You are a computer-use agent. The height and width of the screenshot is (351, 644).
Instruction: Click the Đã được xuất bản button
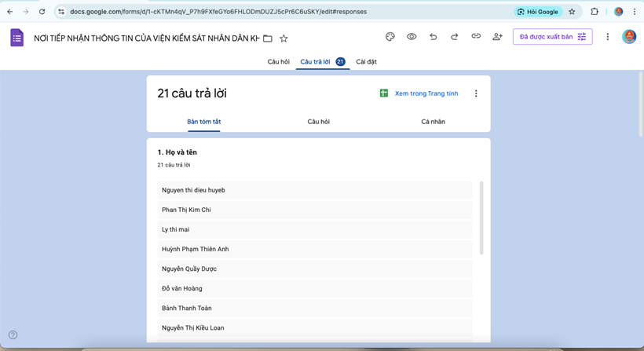552,37
